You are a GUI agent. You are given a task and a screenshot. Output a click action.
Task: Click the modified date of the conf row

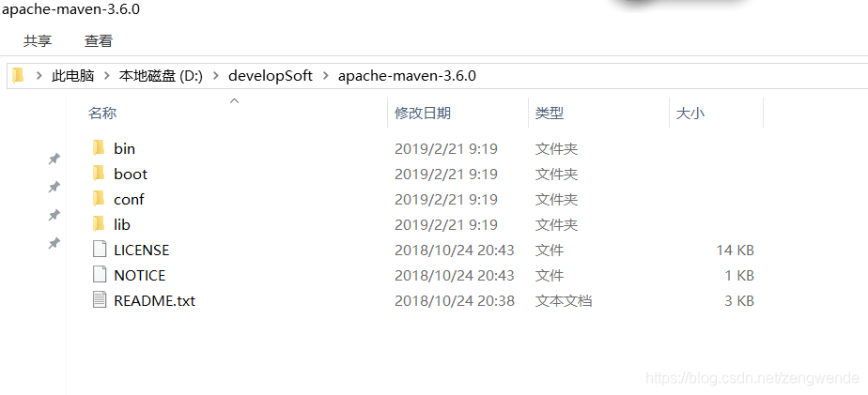(x=446, y=199)
